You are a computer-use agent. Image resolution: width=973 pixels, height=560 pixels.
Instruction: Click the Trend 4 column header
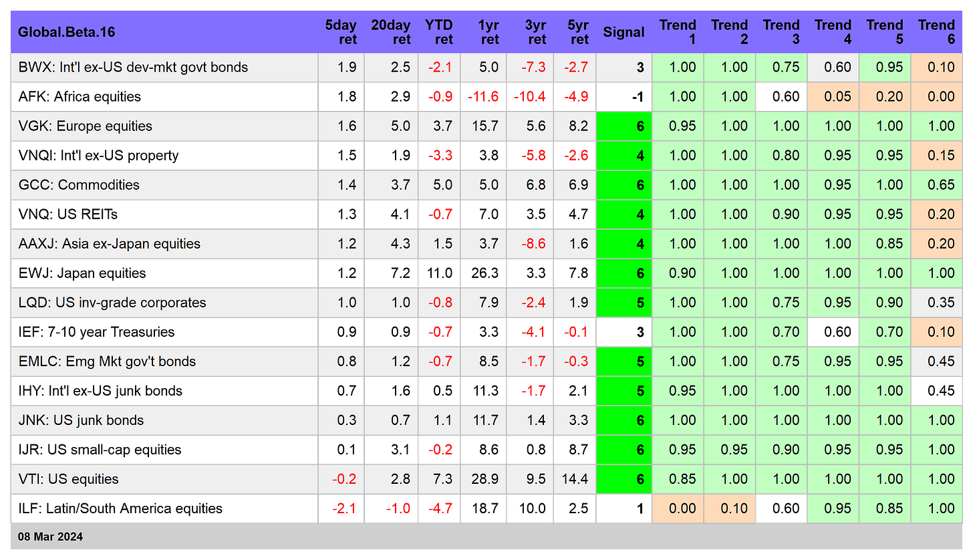833,32
